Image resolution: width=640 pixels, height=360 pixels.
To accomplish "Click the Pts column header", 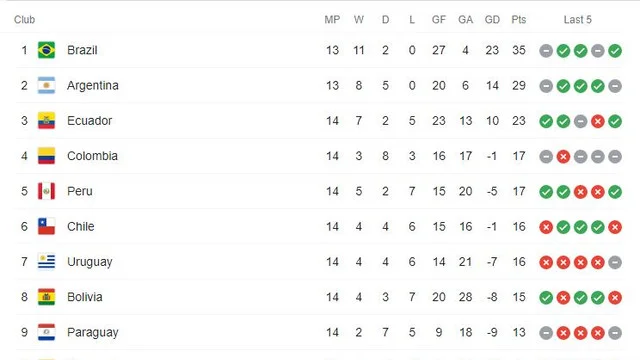I will [x=519, y=20].
